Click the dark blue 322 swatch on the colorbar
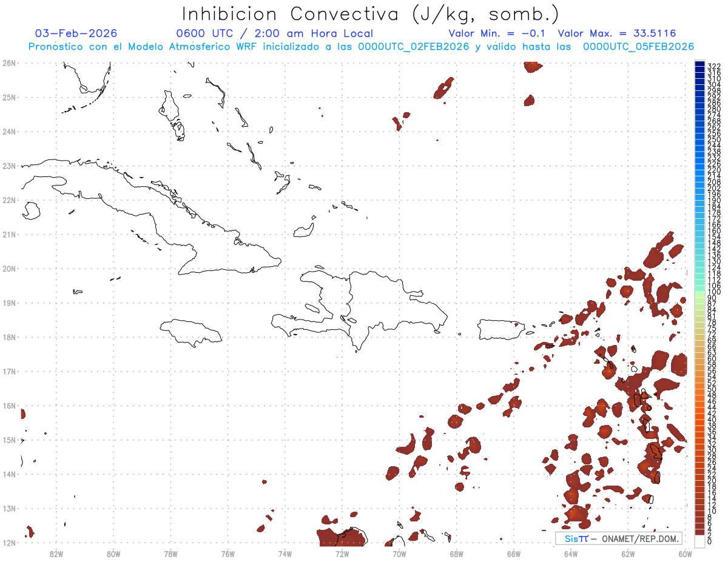Screen dimensions: 728x562 click(x=699, y=64)
